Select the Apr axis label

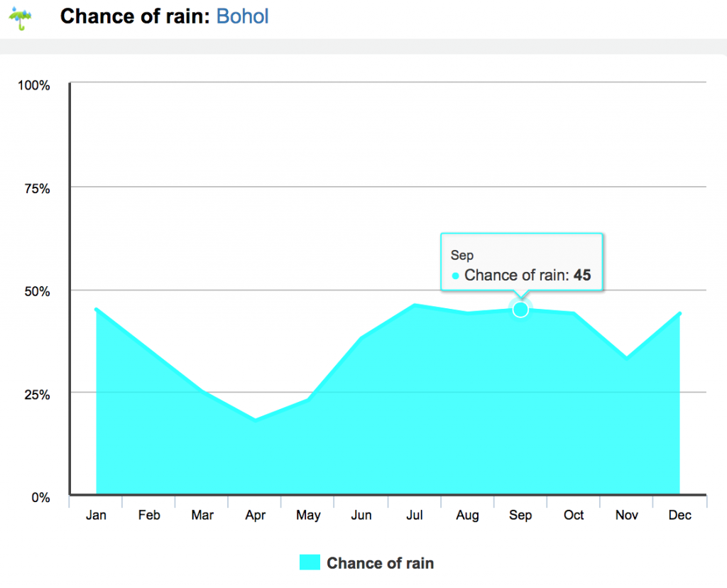(256, 515)
